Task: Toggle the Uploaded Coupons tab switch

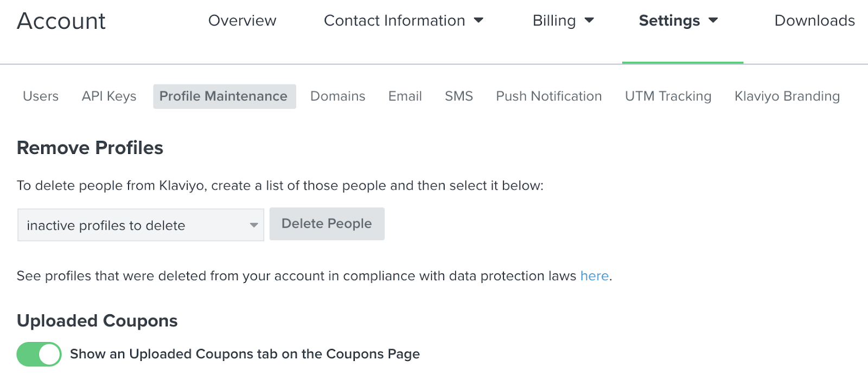Action: (39, 354)
